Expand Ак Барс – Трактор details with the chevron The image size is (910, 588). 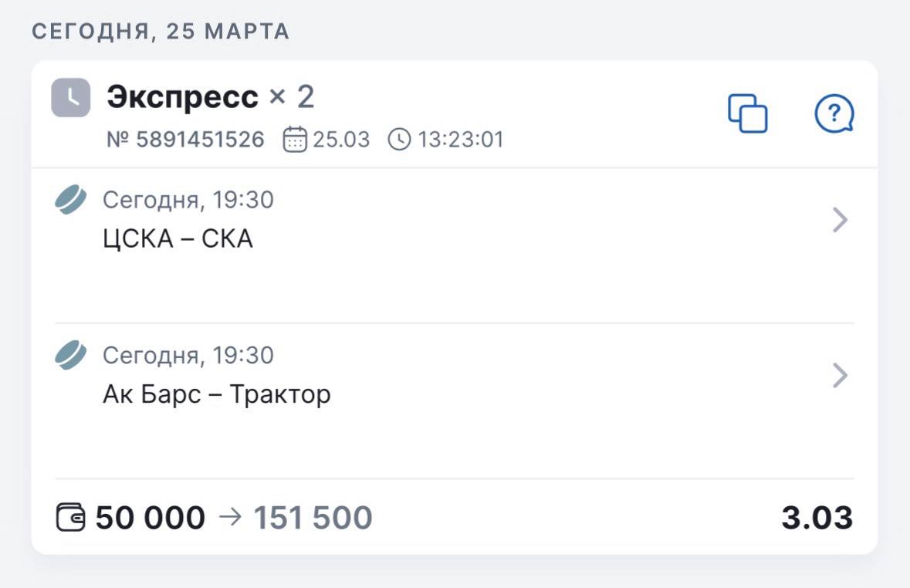coord(841,376)
